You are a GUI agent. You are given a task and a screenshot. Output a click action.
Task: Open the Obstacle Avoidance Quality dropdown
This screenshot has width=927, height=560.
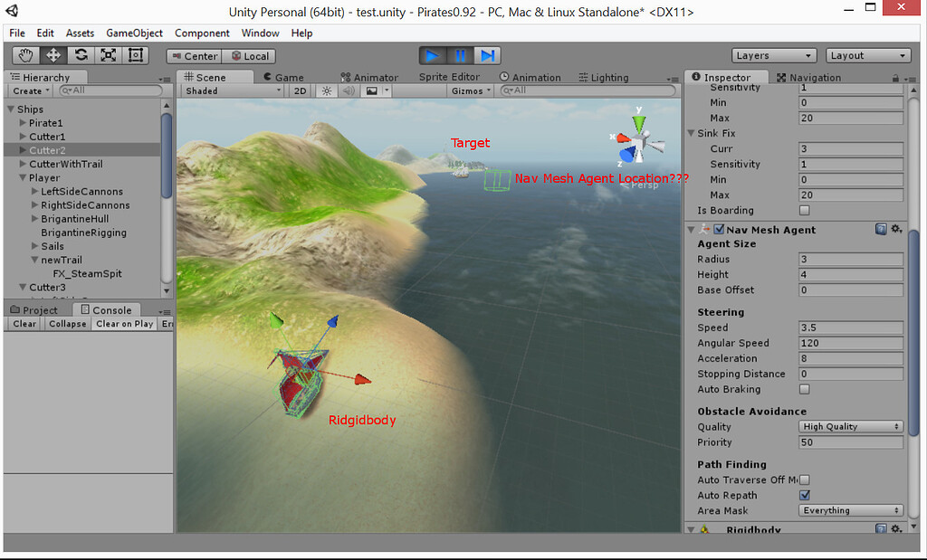pos(850,426)
